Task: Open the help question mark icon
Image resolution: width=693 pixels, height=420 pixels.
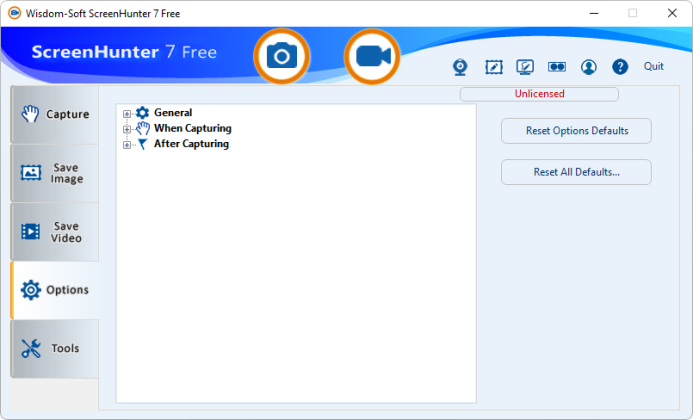Action: click(x=620, y=67)
